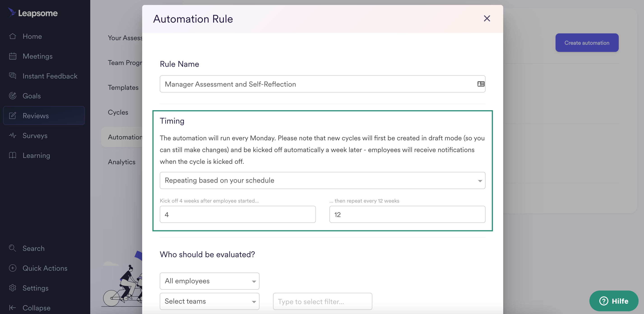
Task: Click the Collapse sidebar arrow icon
Action: tap(12, 308)
